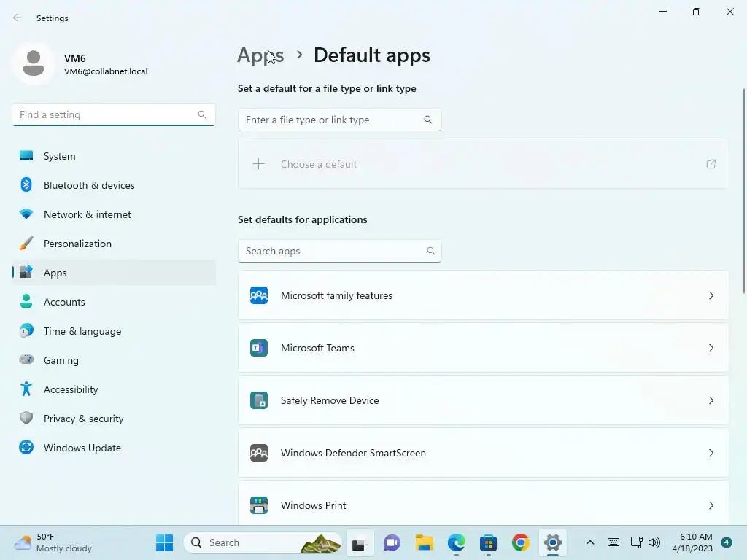Screen dimensions: 747x560
Task: Click the Search apps field
Action: [340, 251]
